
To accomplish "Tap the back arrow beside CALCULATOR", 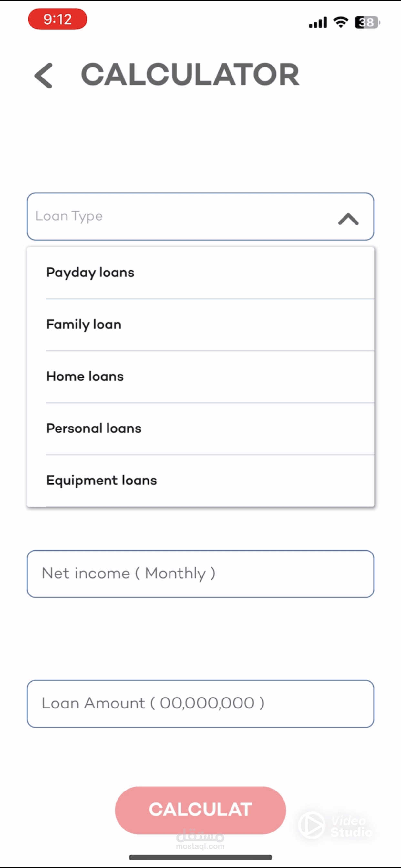I will coord(44,76).
